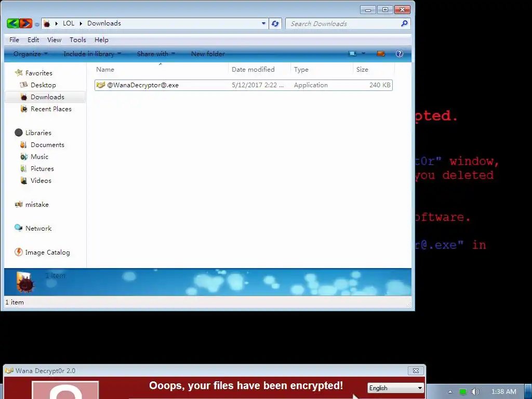The image size is (532, 399).
Task: Open Desktop in the navigation pane
Action: click(43, 85)
